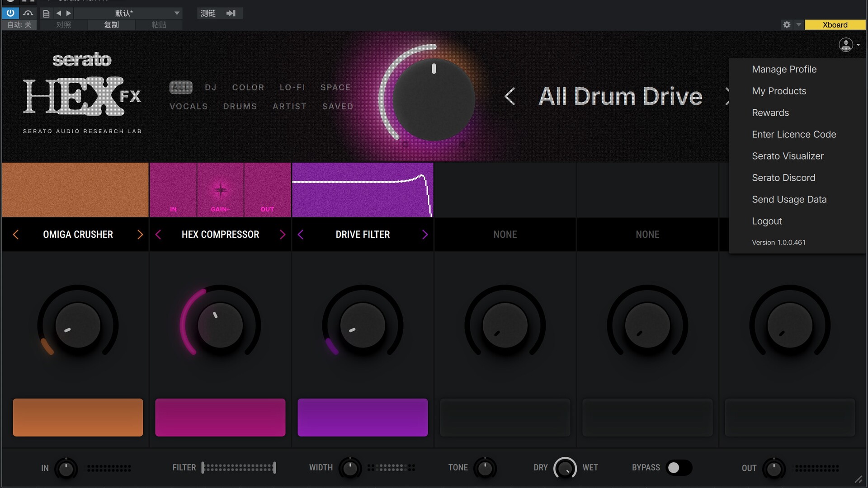The height and width of the screenshot is (488, 868).
Task: Go to previous preset before All Drum Drive
Action: point(509,96)
